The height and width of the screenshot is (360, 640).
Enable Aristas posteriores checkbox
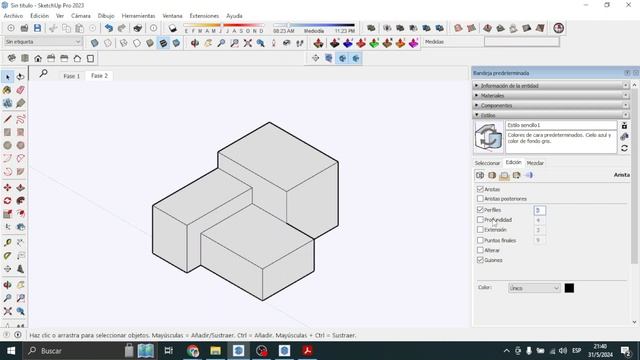click(x=480, y=199)
